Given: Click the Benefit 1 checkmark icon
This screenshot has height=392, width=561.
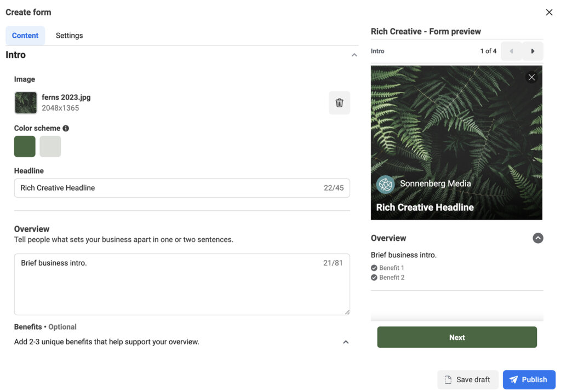Looking at the screenshot, I should [374, 268].
